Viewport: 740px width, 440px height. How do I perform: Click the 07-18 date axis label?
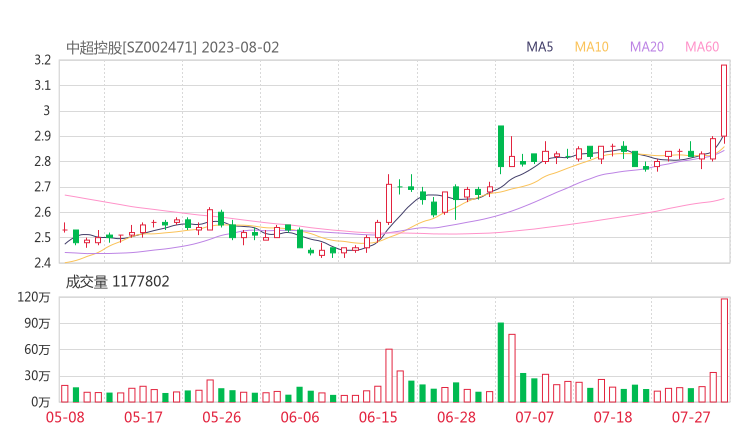pyautogui.click(x=613, y=417)
